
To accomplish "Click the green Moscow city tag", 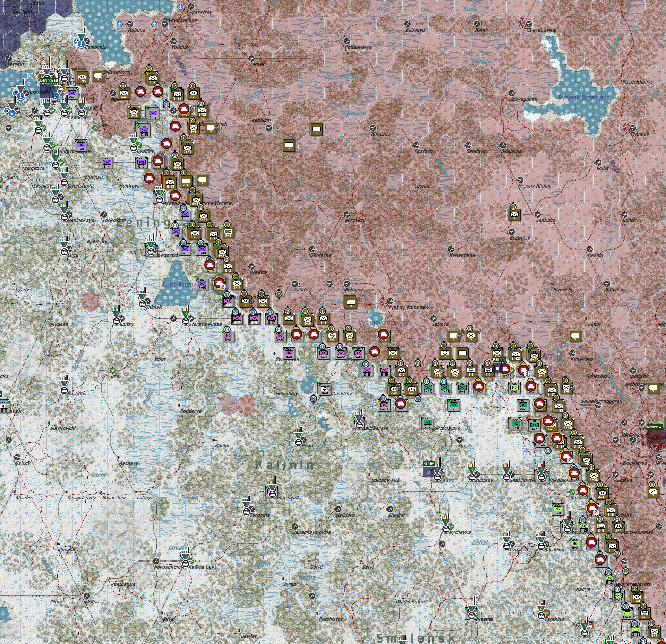I will [654, 427].
